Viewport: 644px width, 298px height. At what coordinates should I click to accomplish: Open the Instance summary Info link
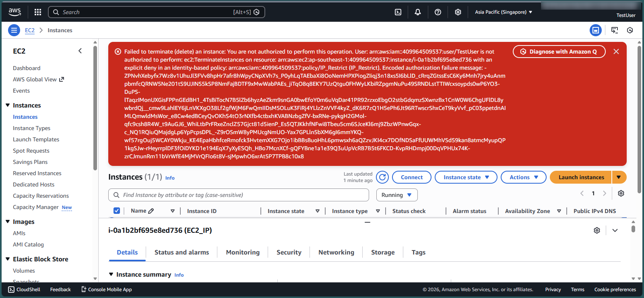179,275
